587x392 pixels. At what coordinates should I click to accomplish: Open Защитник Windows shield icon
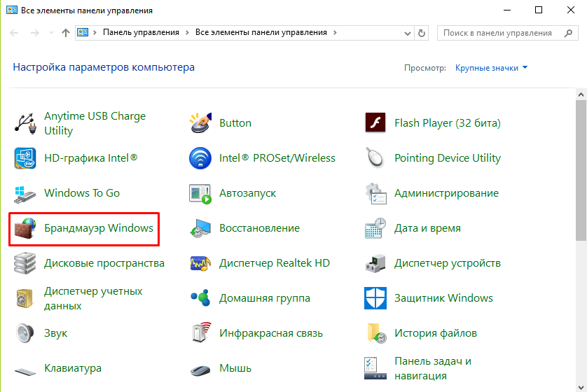click(375, 298)
